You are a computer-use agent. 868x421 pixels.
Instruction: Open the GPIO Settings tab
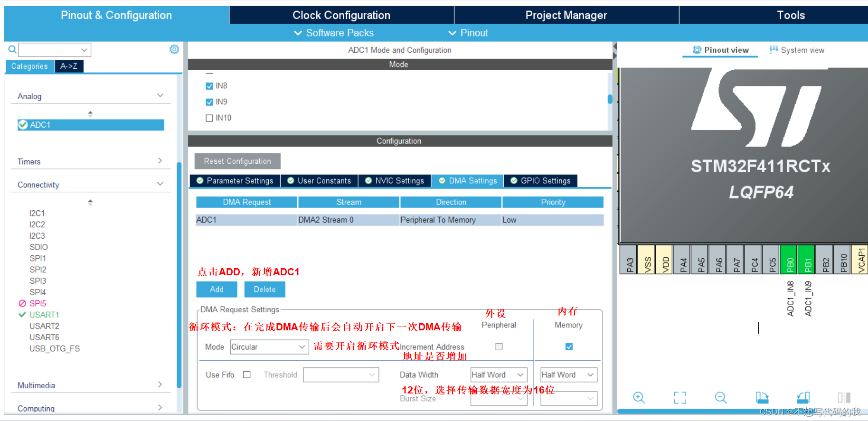(541, 181)
